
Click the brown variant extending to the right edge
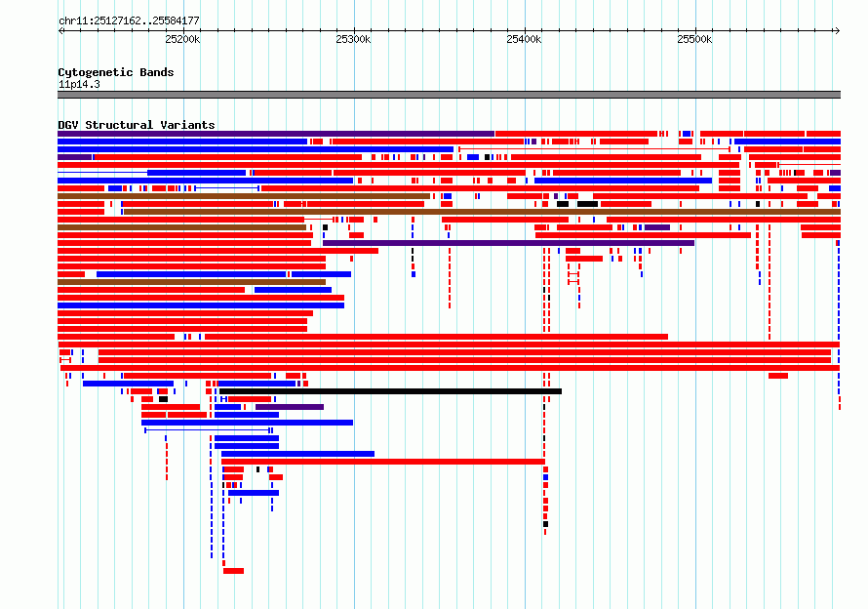482,212
